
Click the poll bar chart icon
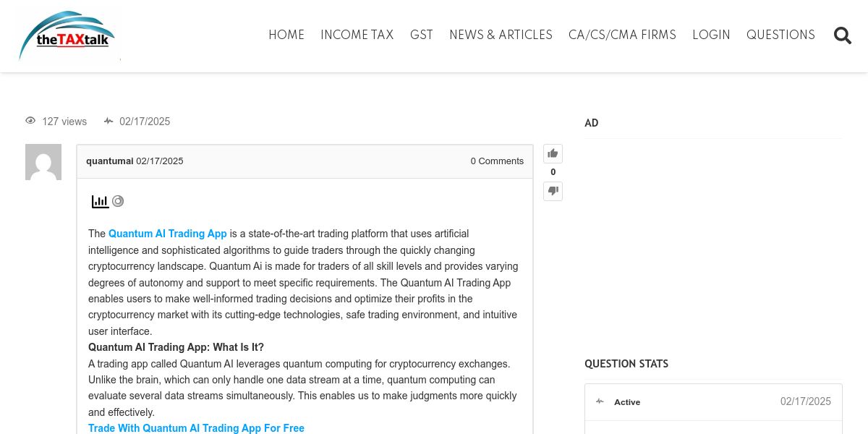[100, 201]
